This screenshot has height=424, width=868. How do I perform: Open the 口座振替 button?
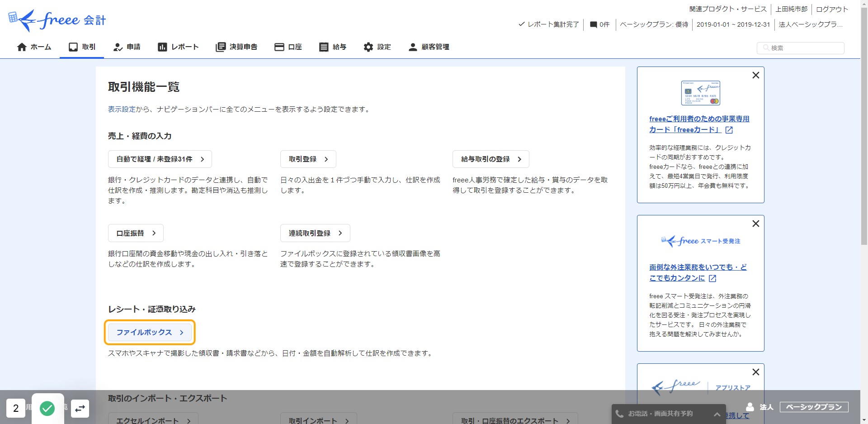coord(136,233)
